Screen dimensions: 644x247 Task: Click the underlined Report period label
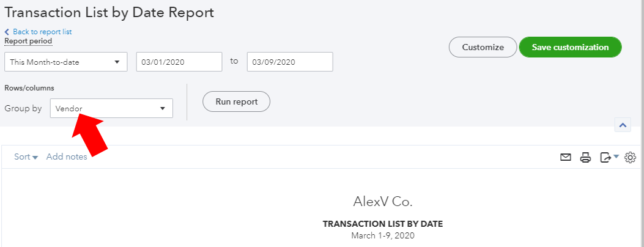tap(28, 41)
